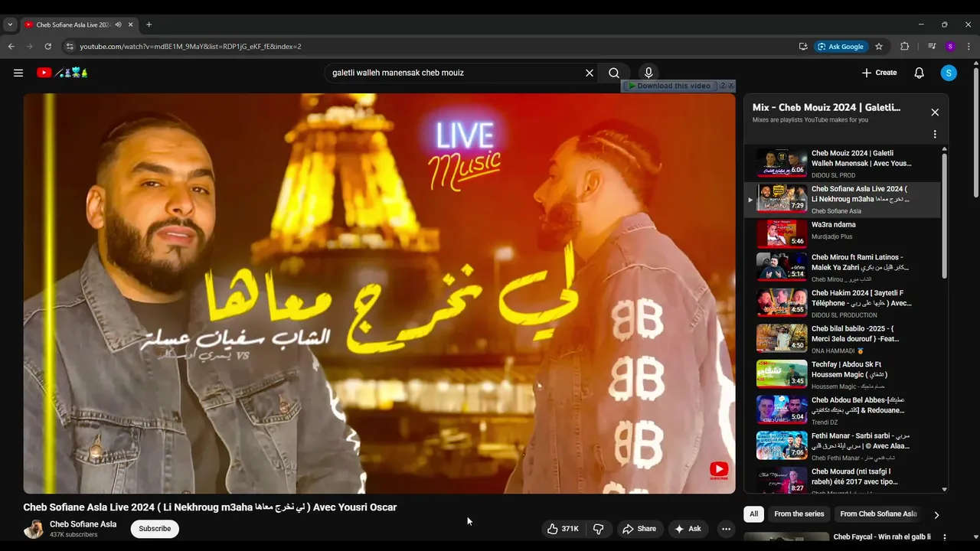The image size is (980, 551).
Task: Click Download this video overlay button
Action: pyautogui.click(x=669, y=86)
